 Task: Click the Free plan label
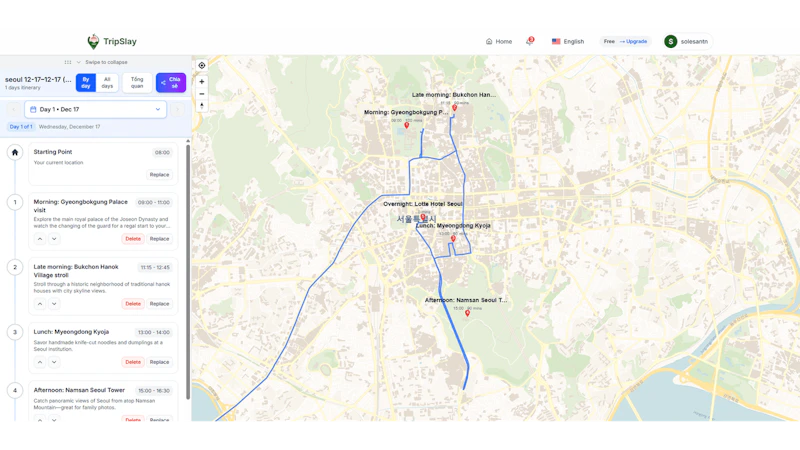click(609, 41)
